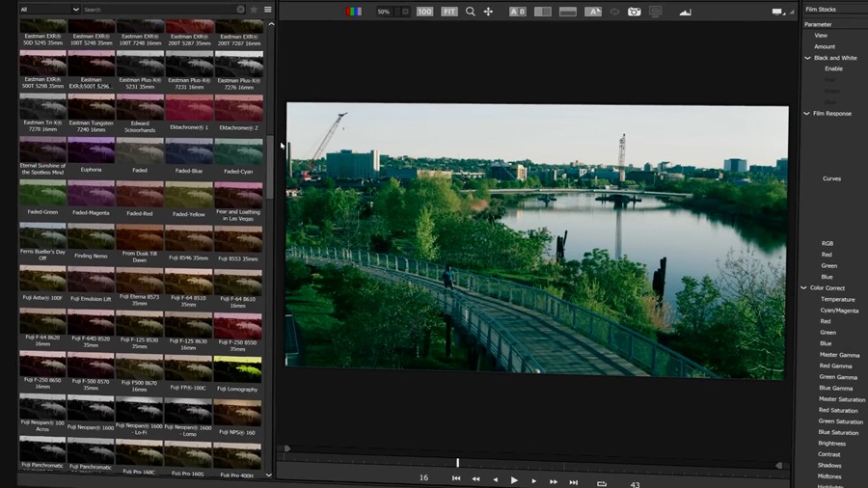Show the histogram

tap(685, 13)
